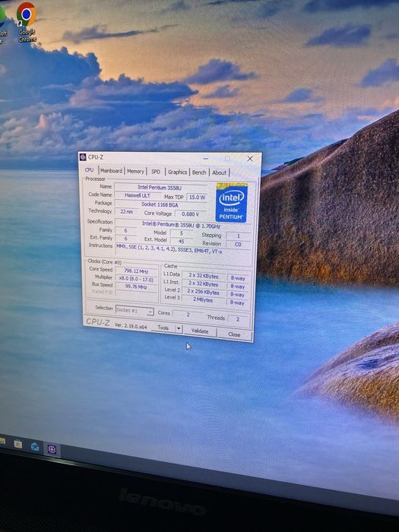Open the Socket #1 selection dropdown

pos(135,310)
